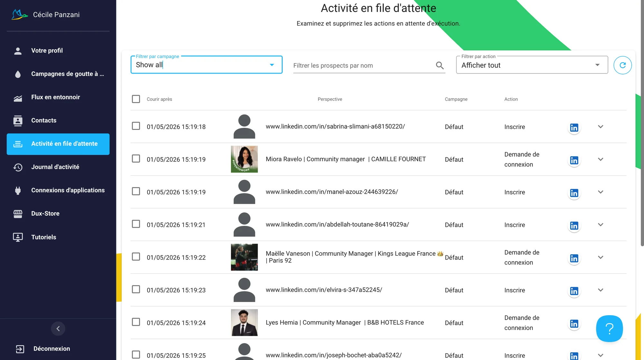Viewport: 644px width, 360px height.
Task: Expand the sabrina-slimani row chevron
Action: [x=601, y=127]
